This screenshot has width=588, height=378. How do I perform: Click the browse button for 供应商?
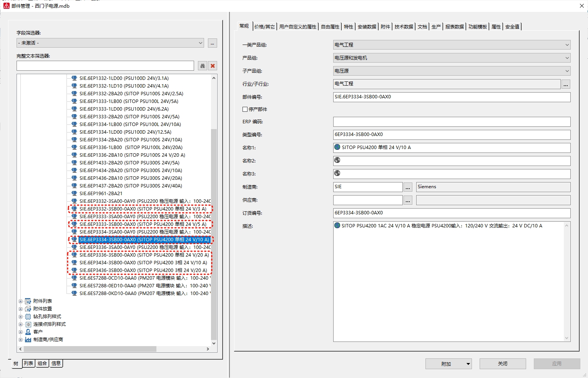coord(408,200)
